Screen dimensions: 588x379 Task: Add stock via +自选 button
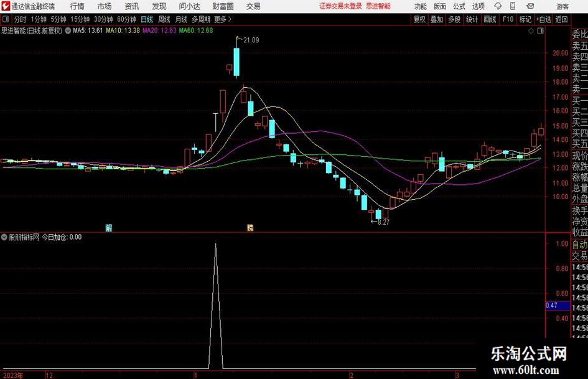(544, 19)
